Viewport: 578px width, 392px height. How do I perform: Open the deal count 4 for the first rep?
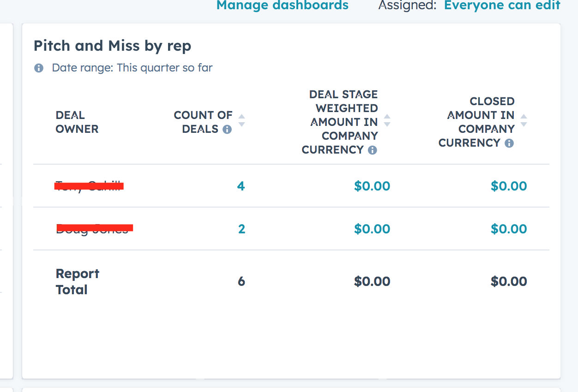pyautogui.click(x=241, y=186)
